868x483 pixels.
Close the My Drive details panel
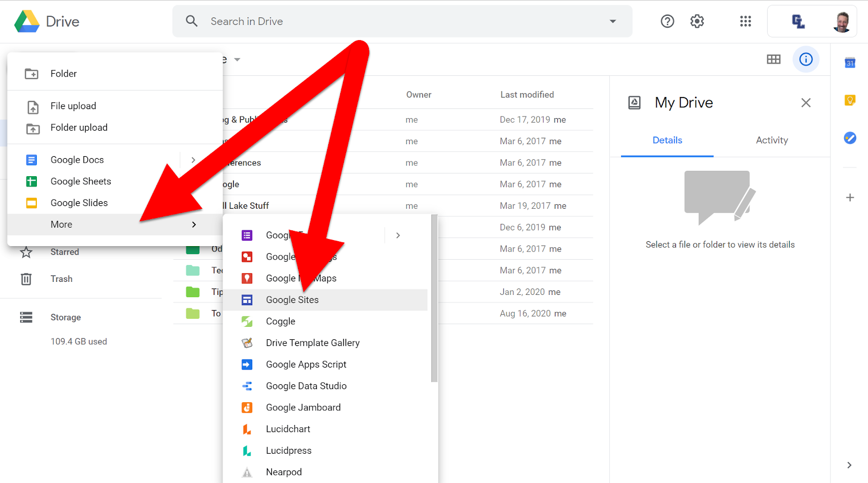click(806, 102)
